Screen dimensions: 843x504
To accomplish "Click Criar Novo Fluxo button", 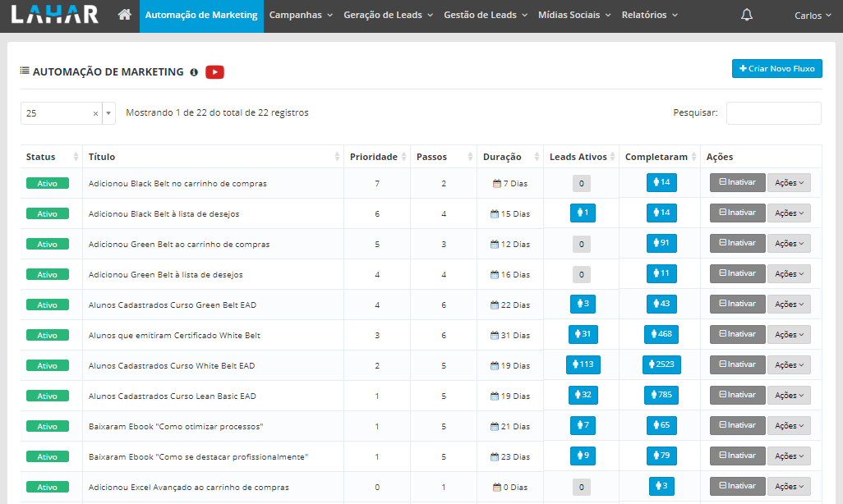I will [x=777, y=68].
